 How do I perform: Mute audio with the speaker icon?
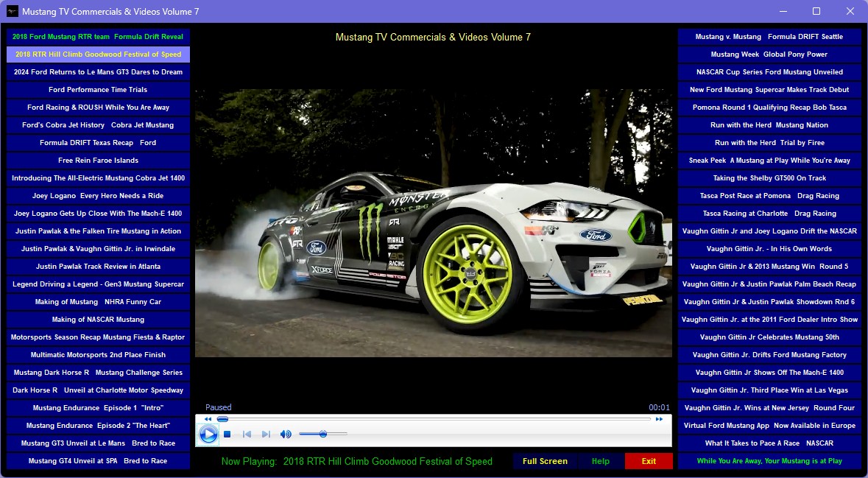point(286,435)
